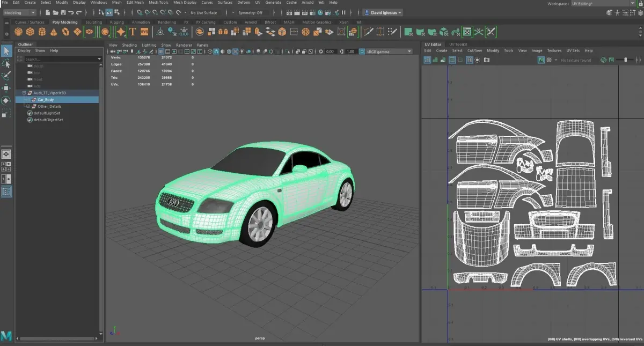Choose the Scale tool in toolbox
Viewport: 644px width, 346px height.
[6, 113]
